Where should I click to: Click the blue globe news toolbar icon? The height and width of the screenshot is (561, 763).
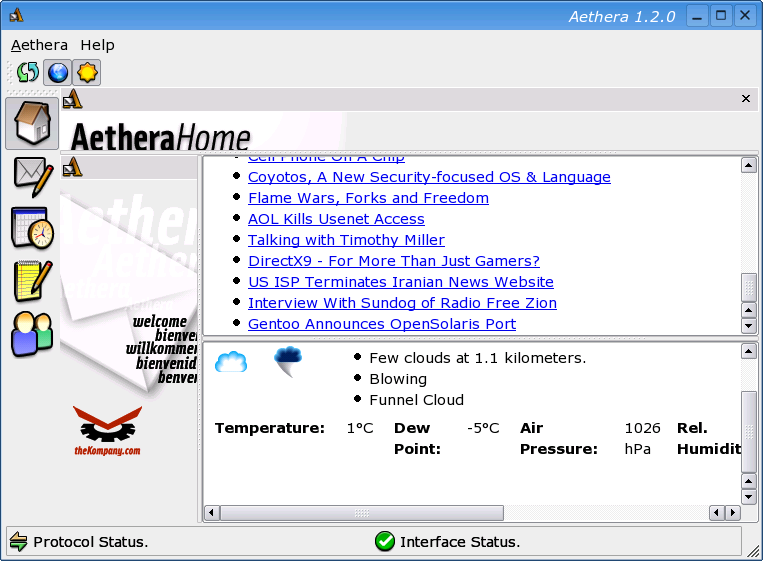[x=57, y=72]
